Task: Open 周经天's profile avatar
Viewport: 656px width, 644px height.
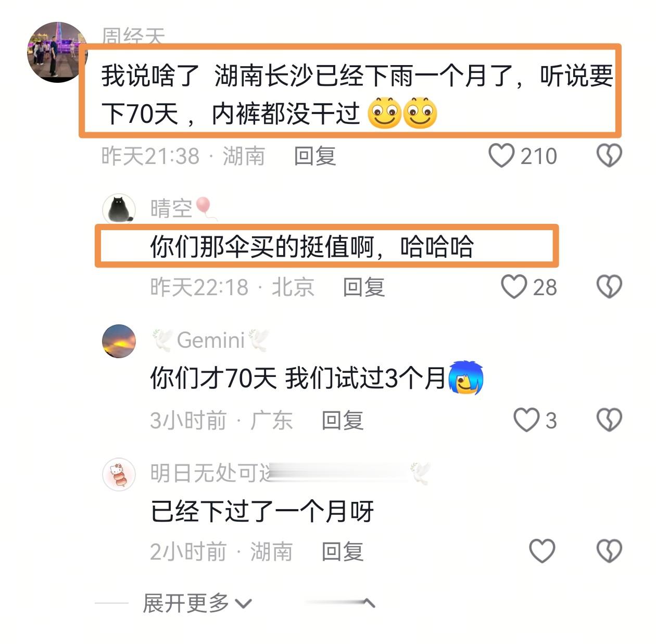Action: tap(57, 52)
